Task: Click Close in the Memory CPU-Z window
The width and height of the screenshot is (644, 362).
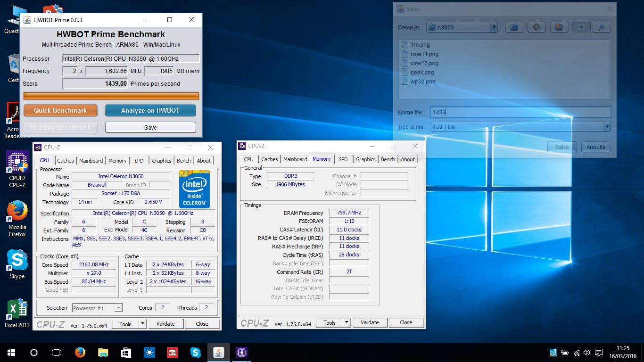Action: pyautogui.click(x=406, y=322)
